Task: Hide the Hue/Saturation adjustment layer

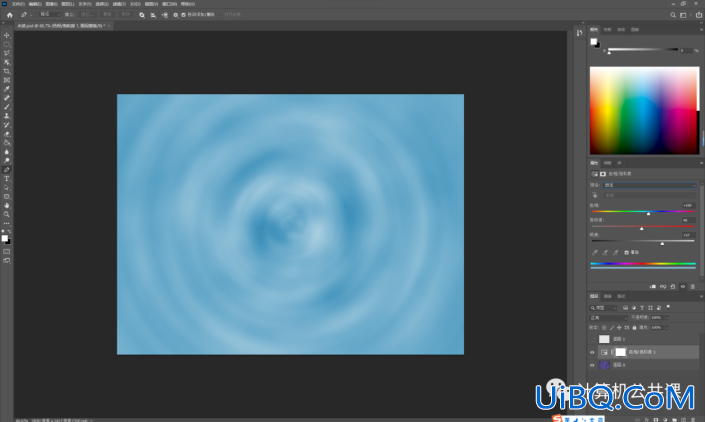Action: [592, 352]
